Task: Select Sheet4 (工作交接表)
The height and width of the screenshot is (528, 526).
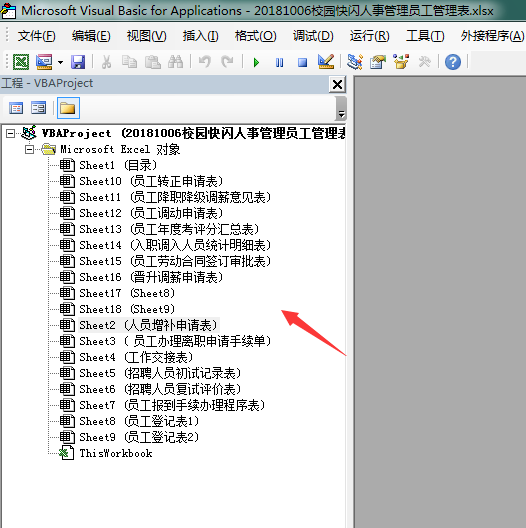Action: click(x=136, y=357)
